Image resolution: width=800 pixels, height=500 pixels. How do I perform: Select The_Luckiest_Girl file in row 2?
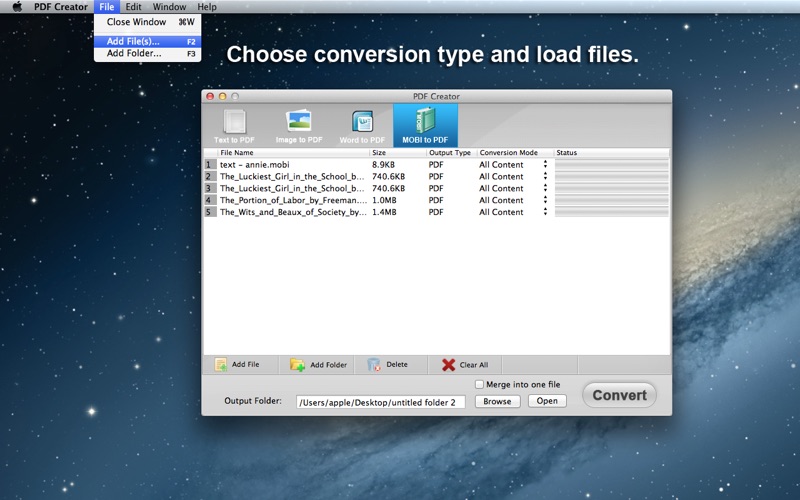tap(292, 176)
